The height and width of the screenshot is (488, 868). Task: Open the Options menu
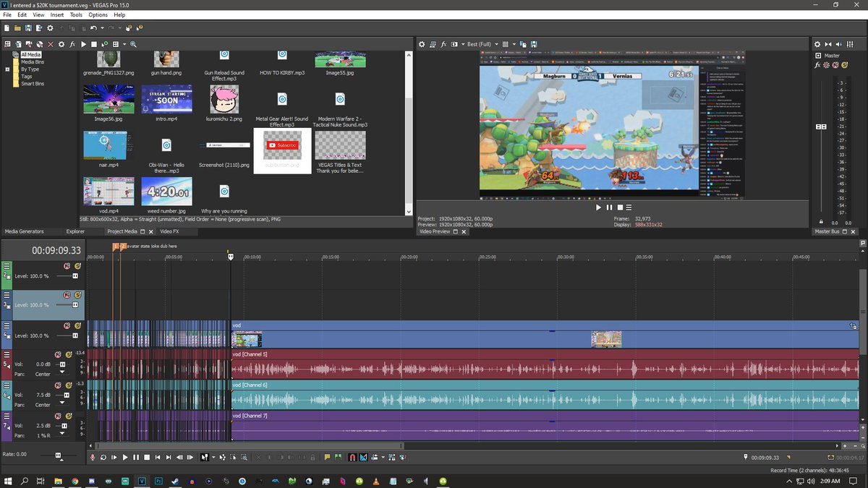click(98, 14)
